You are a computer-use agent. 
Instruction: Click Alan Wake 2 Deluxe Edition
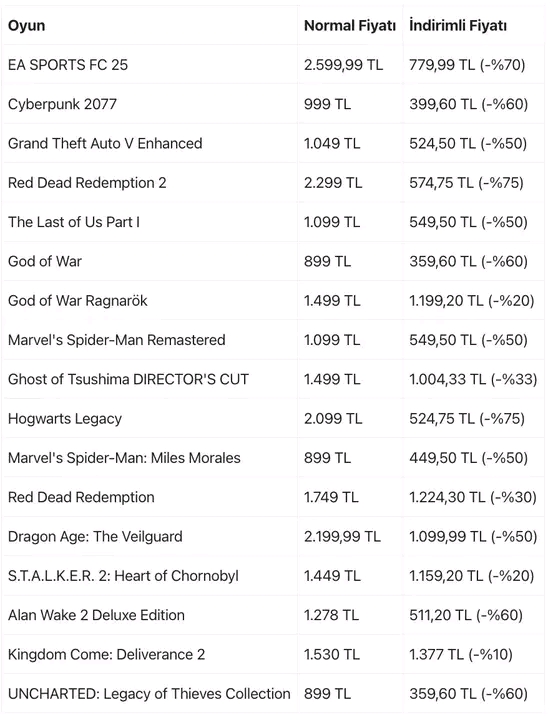coord(96,615)
